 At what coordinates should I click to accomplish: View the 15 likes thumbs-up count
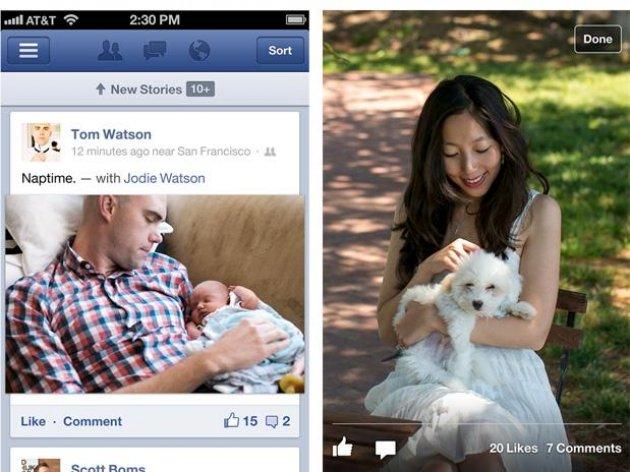point(241,421)
